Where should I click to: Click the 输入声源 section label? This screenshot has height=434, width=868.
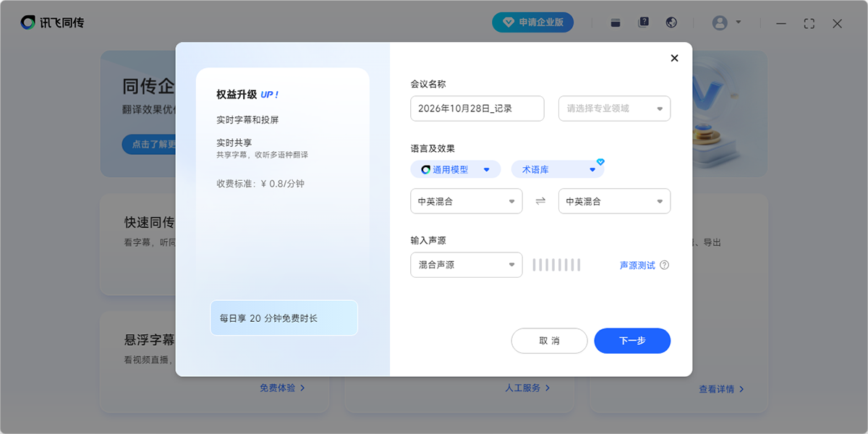pos(428,240)
